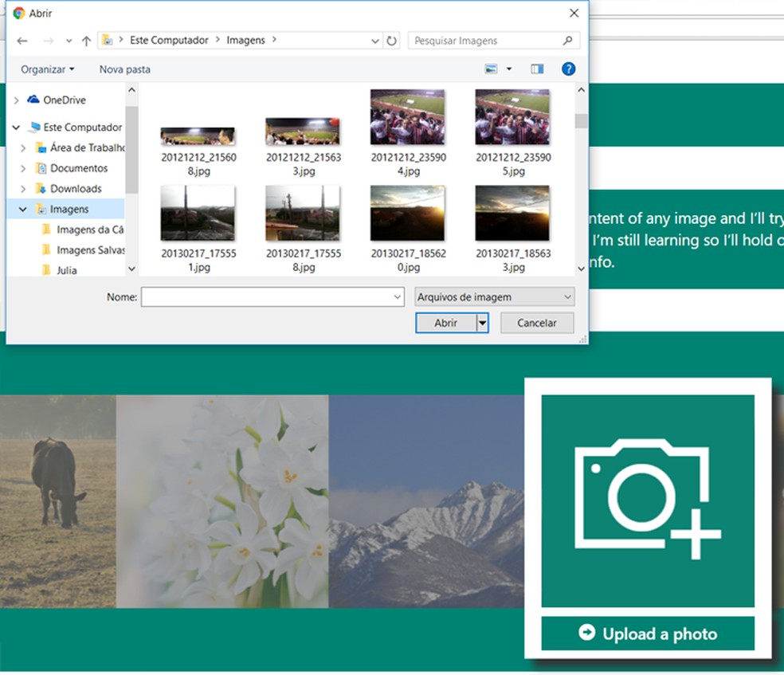Viewport: 784px width, 675px height.
Task: Select the snowy mountain sample image
Action: point(426,501)
